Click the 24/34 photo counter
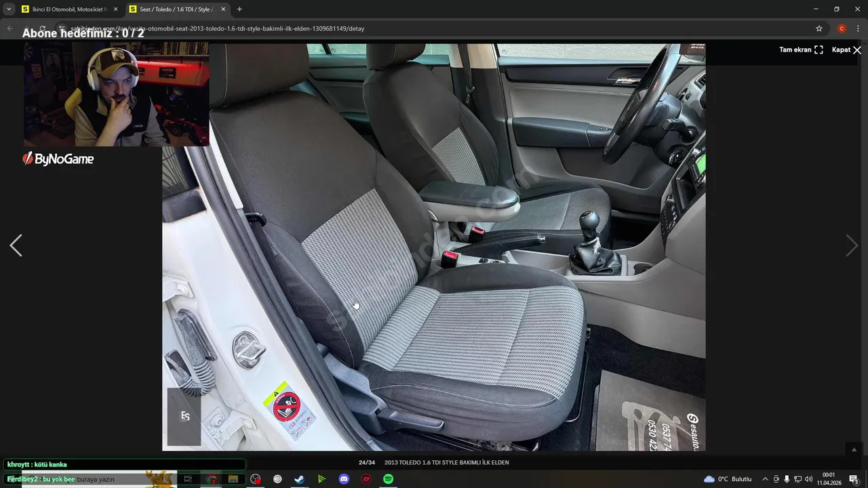Image resolution: width=868 pixels, height=488 pixels. pos(367,463)
